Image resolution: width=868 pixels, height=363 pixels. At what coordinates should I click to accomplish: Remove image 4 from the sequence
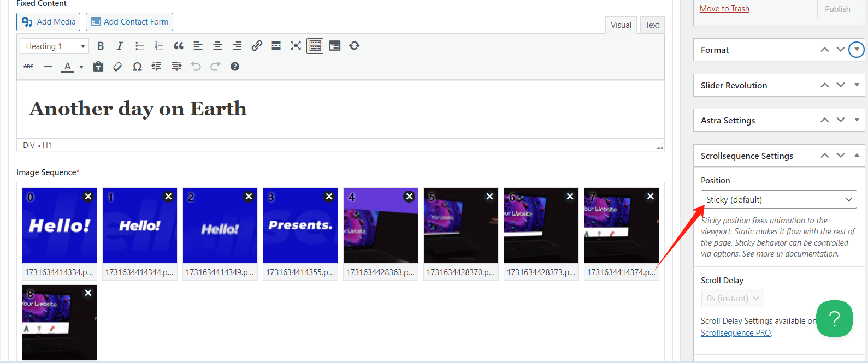tap(409, 197)
